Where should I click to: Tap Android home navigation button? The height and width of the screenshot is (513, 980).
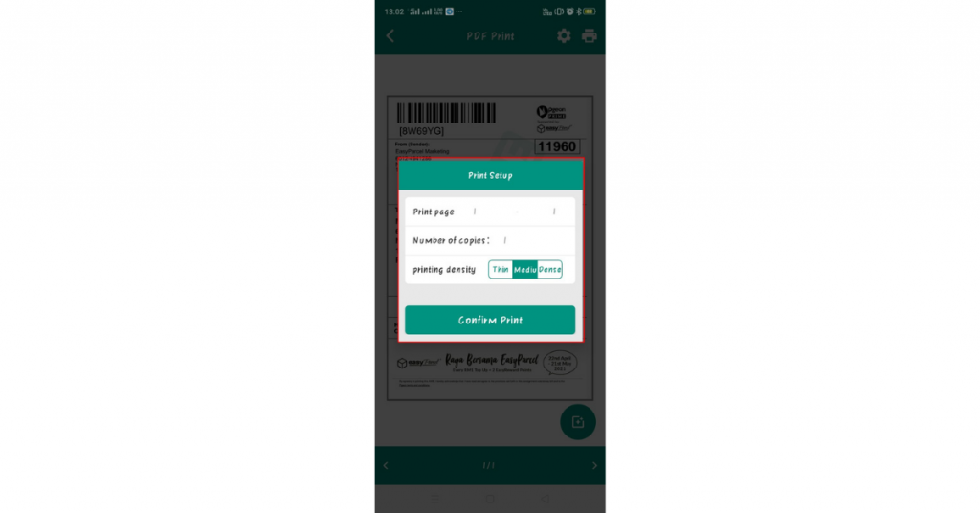click(490, 500)
